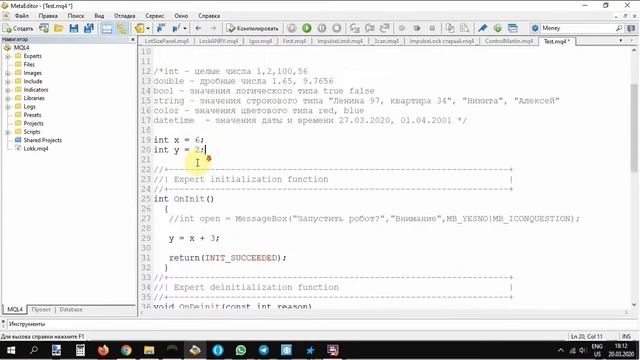Open the Отладка menu
Screen dimensions: 640x360
(124, 16)
